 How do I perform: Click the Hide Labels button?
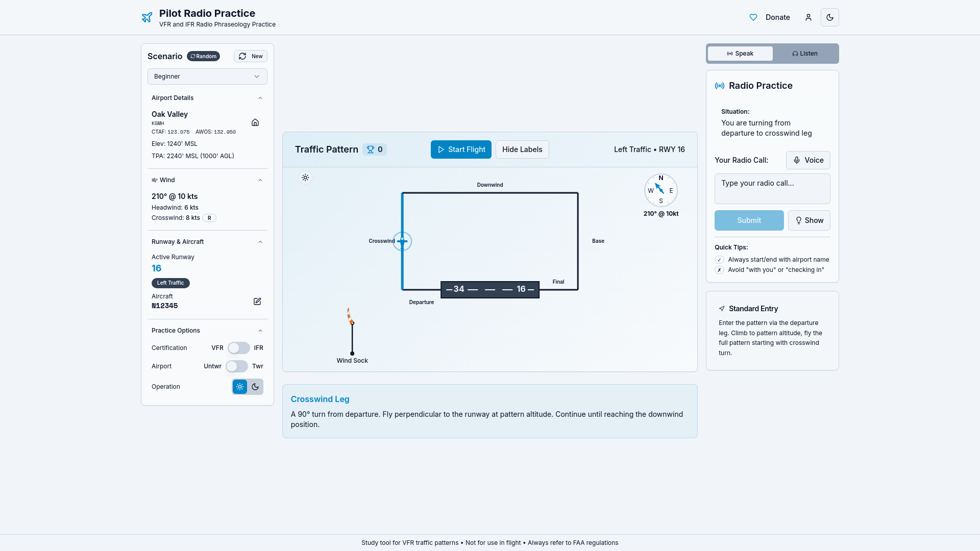tap(522, 149)
